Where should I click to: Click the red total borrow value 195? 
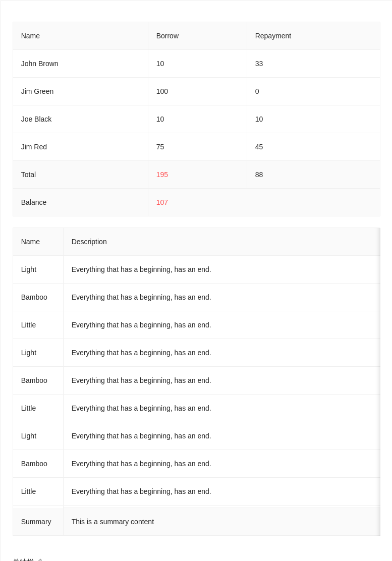(x=162, y=175)
